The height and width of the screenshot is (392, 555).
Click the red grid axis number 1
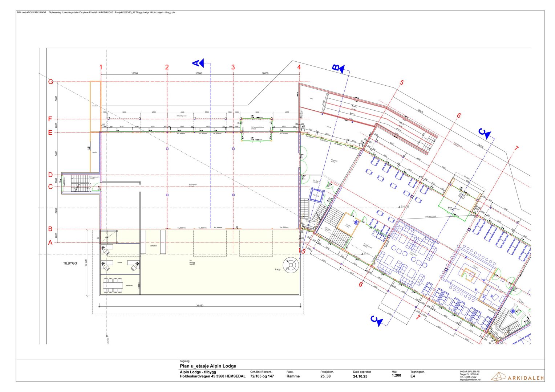[x=101, y=67]
